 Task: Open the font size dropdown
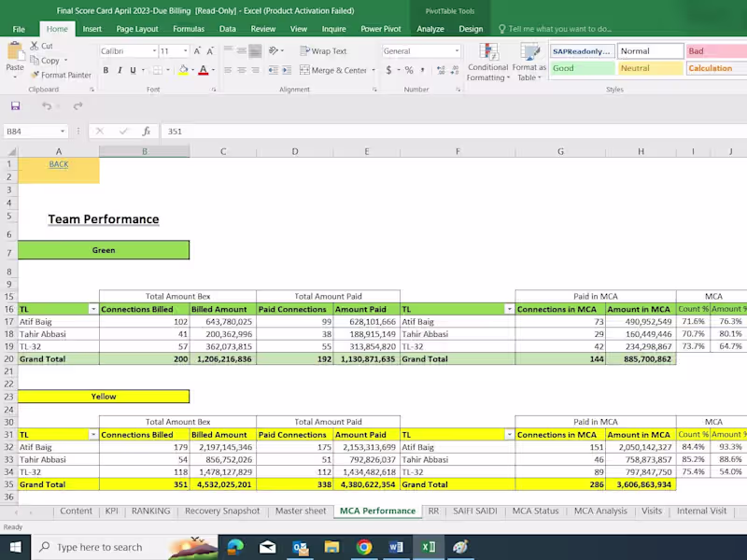click(187, 51)
